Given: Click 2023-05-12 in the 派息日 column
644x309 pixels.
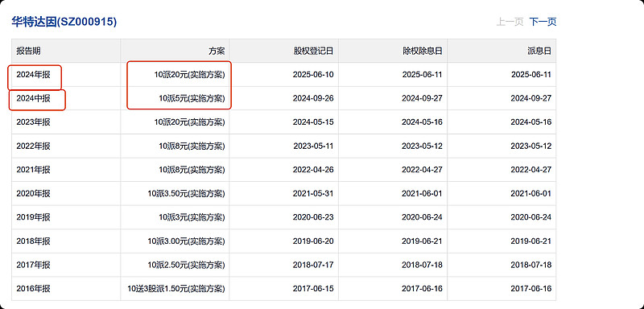Looking at the screenshot, I should point(531,146).
